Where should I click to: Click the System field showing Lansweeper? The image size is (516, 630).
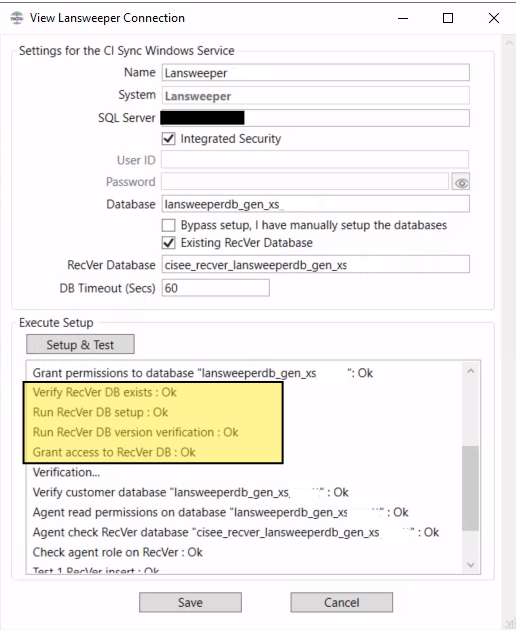point(315,96)
